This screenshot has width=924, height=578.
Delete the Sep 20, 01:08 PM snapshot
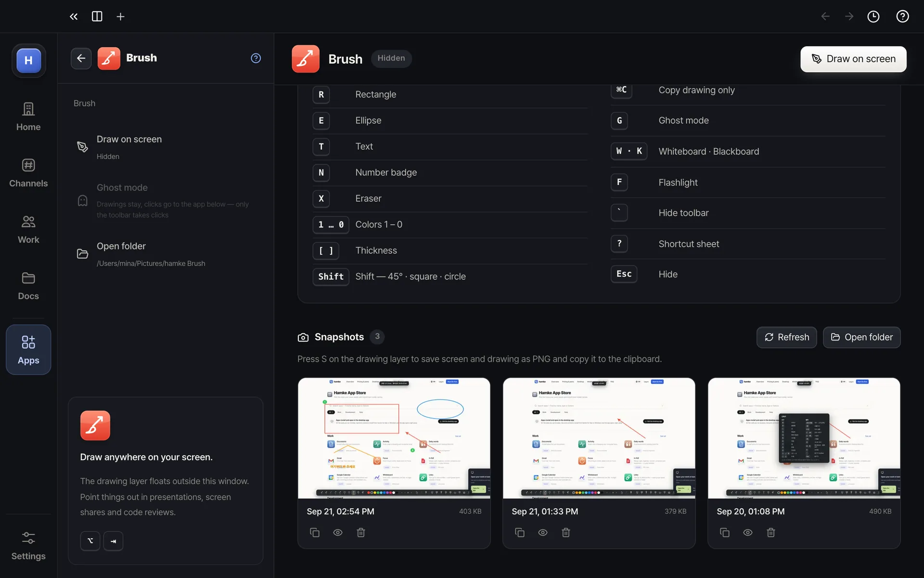(771, 532)
